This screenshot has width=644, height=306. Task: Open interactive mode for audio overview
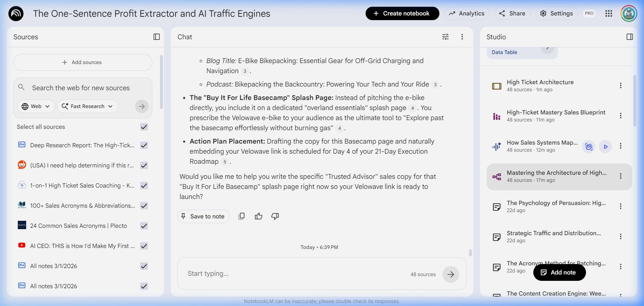click(x=589, y=147)
